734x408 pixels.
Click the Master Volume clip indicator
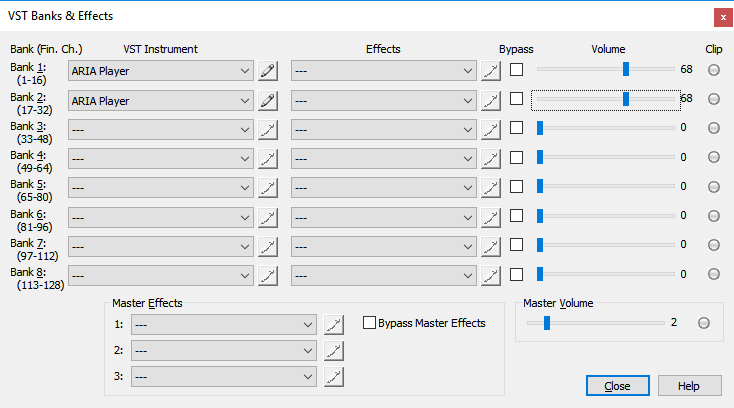pos(703,323)
